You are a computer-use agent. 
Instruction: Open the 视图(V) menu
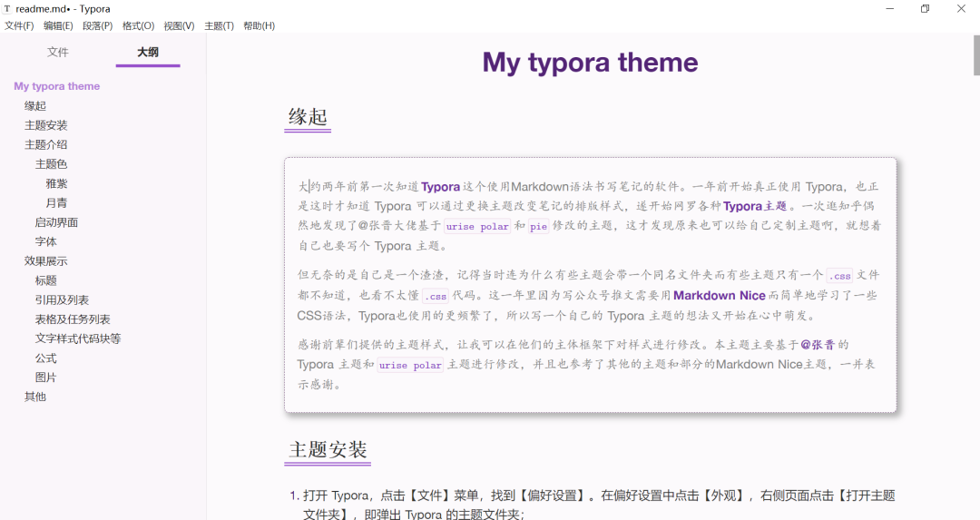(179, 25)
